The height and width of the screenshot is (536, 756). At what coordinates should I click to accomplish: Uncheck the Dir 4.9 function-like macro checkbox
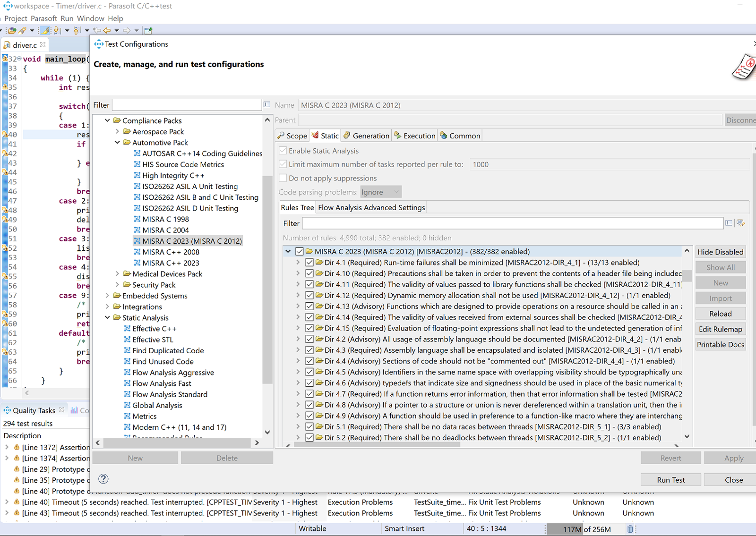[309, 416]
